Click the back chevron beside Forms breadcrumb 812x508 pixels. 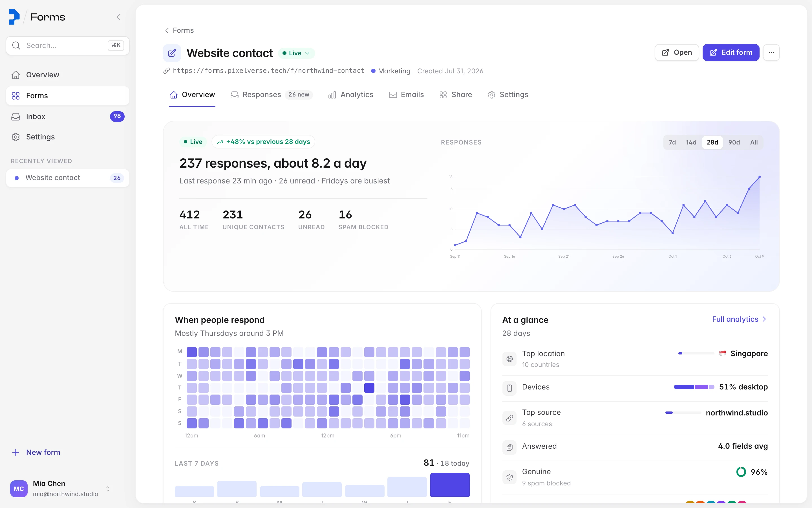coord(167,30)
